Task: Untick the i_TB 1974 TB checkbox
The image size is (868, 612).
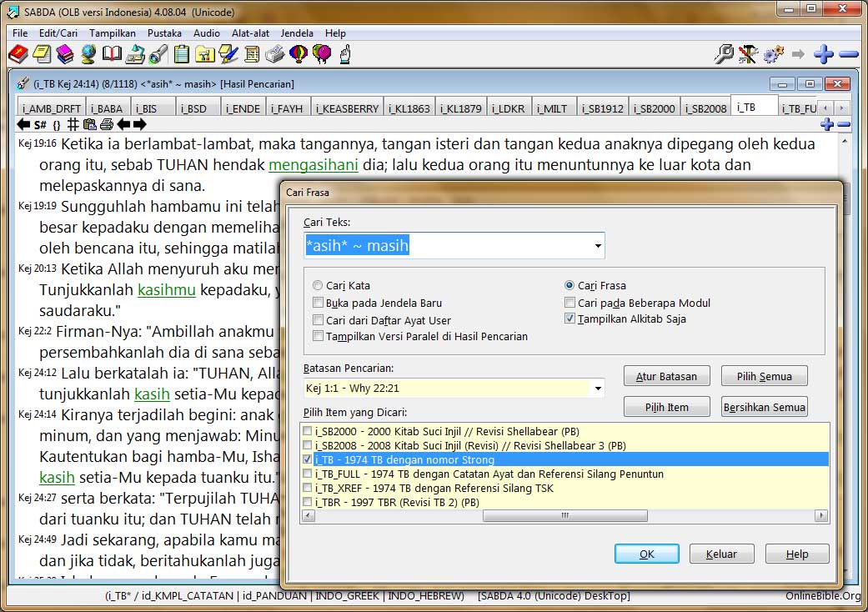Action: coord(308,459)
